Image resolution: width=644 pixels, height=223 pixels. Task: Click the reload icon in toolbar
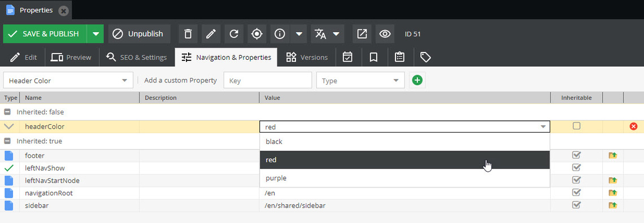pyautogui.click(x=234, y=34)
